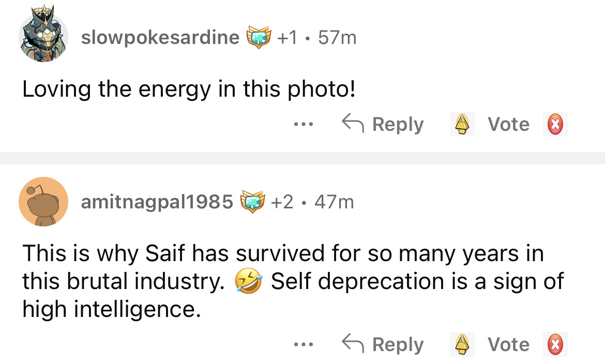
Task: Upvote slowpokesardine's comment with the yellow triangle
Action: 461,125
